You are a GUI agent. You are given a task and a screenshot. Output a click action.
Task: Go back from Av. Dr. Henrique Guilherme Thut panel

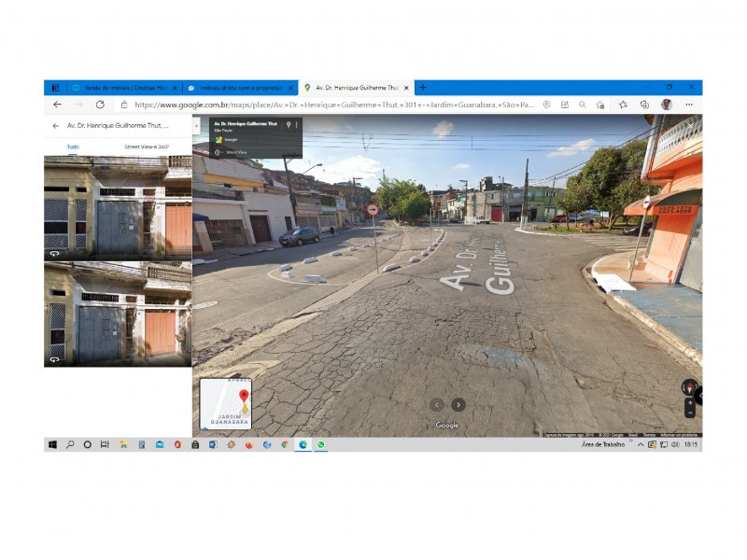tap(56, 126)
